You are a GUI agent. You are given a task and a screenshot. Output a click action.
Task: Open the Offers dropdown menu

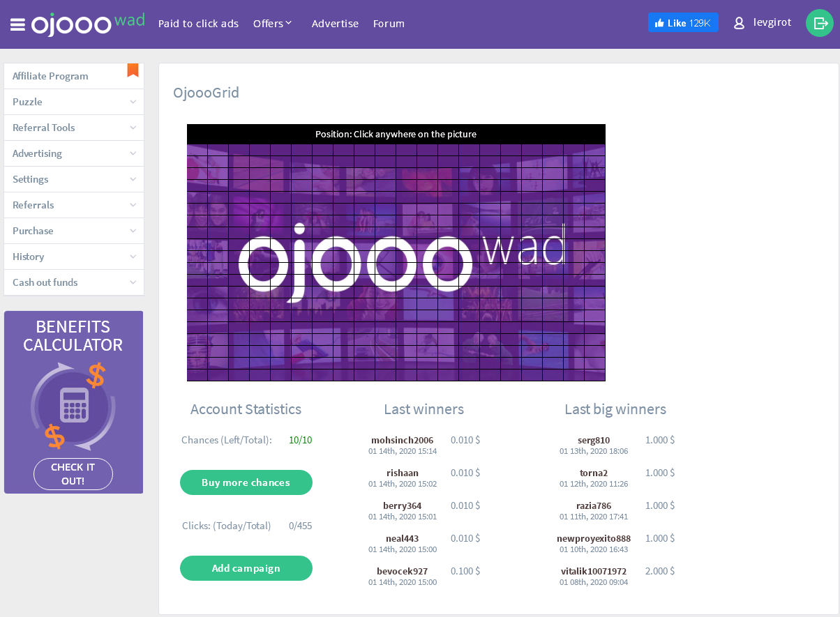272,24
